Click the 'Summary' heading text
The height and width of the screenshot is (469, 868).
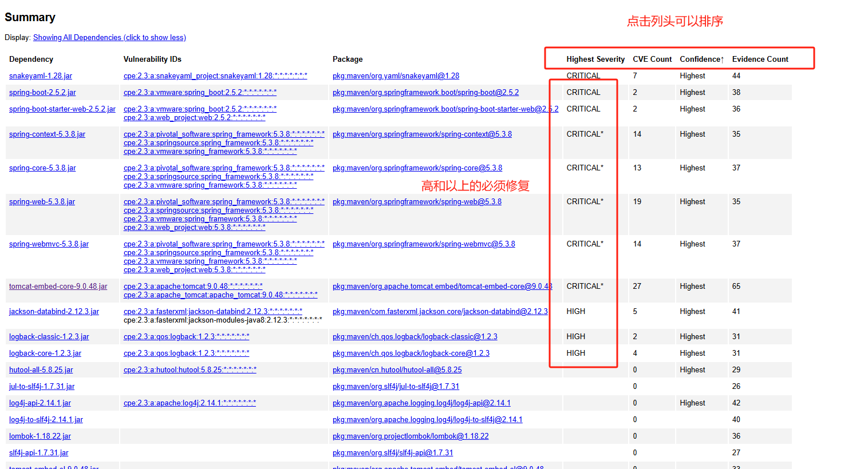pyautogui.click(x=30, y=18)
